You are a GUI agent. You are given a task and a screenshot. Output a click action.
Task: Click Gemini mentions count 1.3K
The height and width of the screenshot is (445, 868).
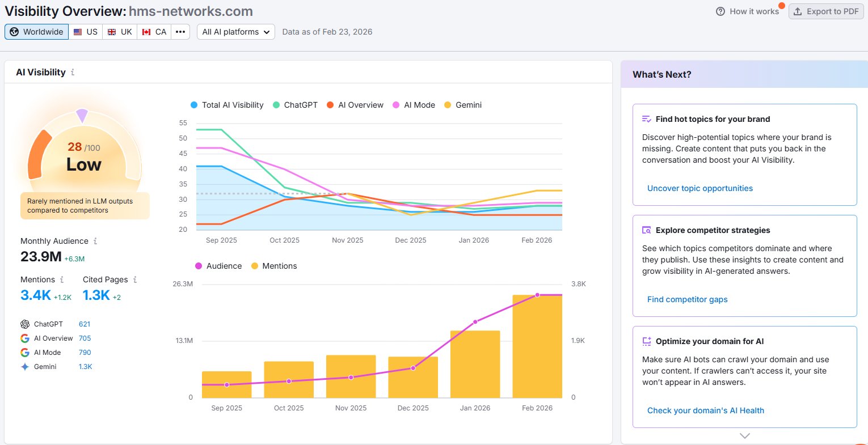coord(86,367)
